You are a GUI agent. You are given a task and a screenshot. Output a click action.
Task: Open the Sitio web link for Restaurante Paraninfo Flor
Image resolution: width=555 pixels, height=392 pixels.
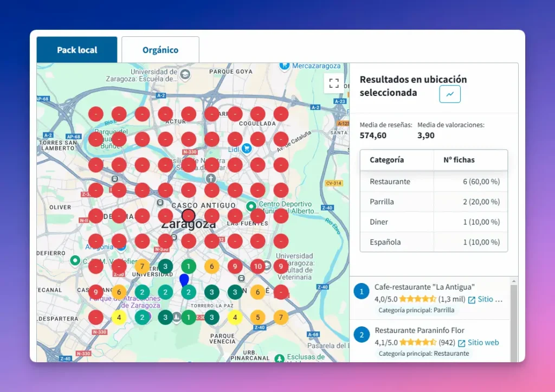pyautogui.click(x=483, y=342)
